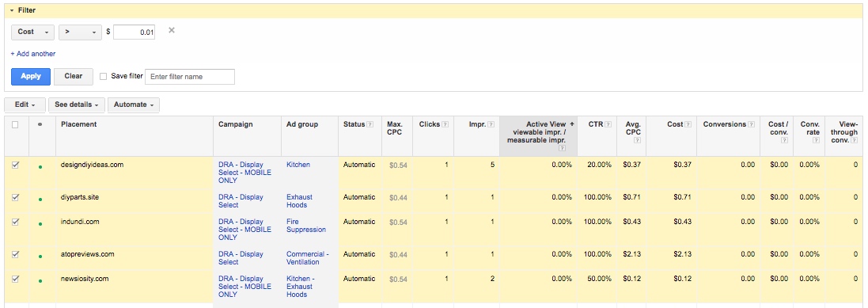This screenshot has height=308, width=868.
Task: Open the Fire Suppression ad group link
Action: tap(305, 226)
